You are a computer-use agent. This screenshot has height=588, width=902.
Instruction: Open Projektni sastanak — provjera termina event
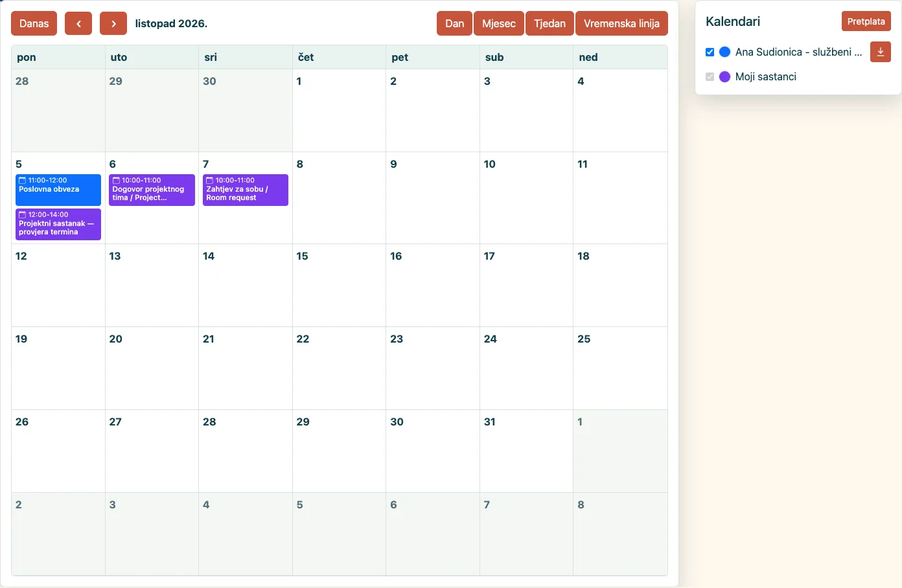click(58, 224)
